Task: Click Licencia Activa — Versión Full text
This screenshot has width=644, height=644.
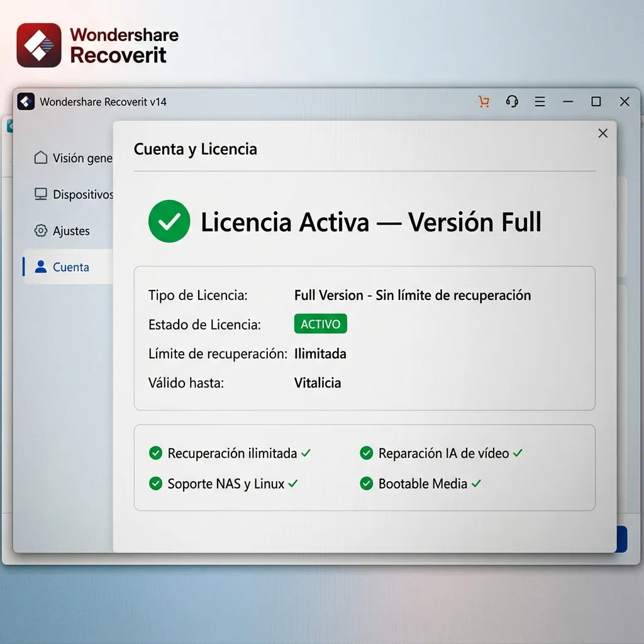Action: pos(371,222)
